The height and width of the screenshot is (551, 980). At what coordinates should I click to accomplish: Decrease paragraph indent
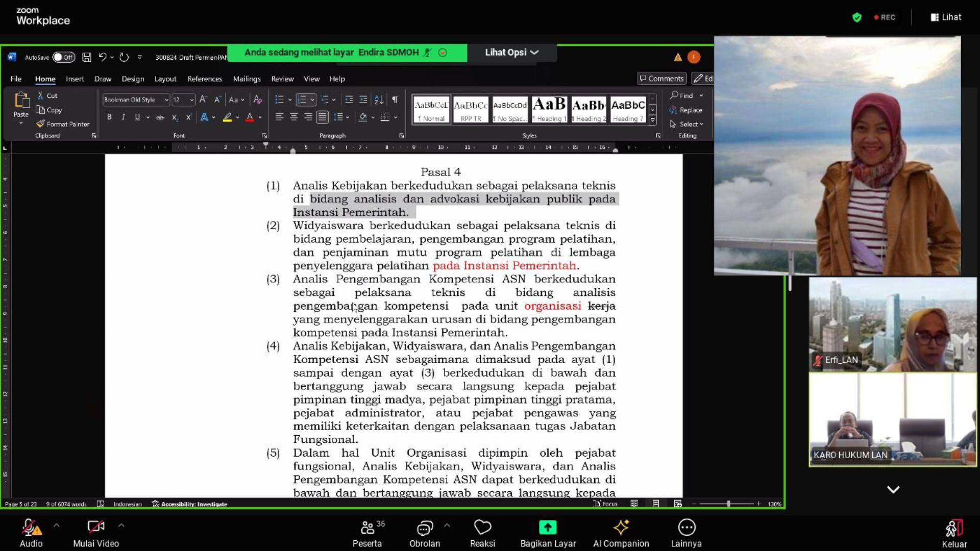(349, 99)
